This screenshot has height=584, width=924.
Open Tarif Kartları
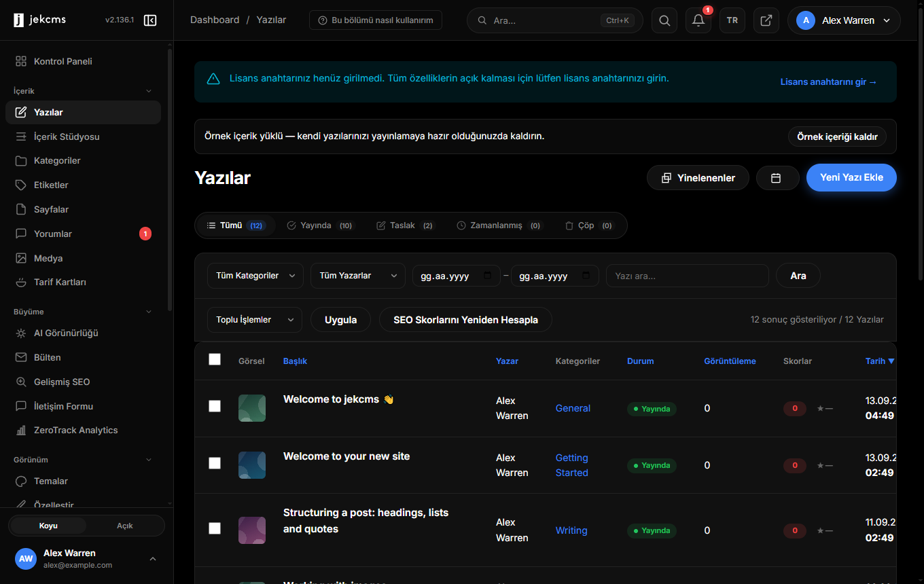[83, 282]
